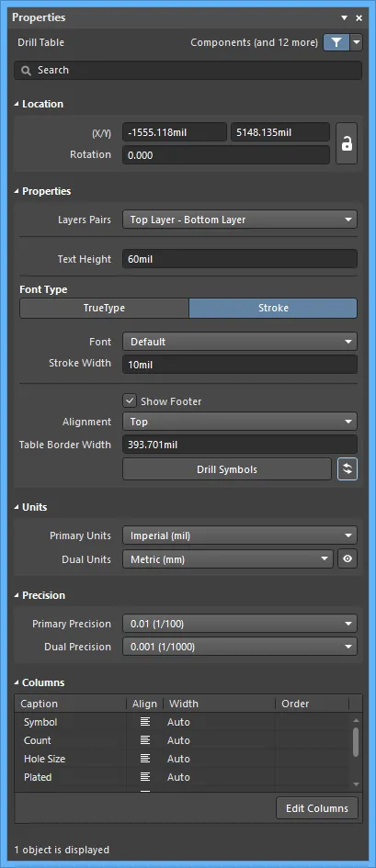Click the Symbol row alignment icon

pos(145,722)
